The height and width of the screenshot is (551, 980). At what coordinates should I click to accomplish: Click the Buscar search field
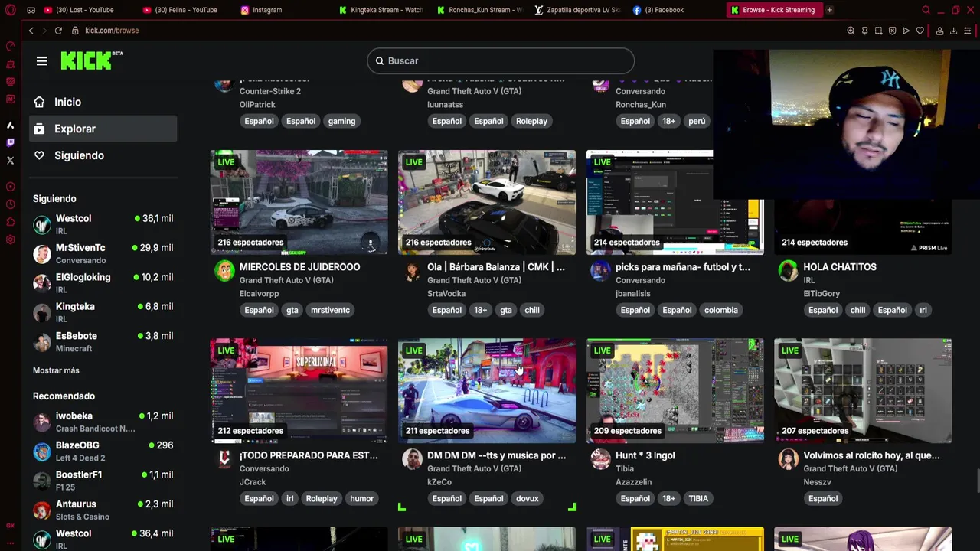click(501, 60)
